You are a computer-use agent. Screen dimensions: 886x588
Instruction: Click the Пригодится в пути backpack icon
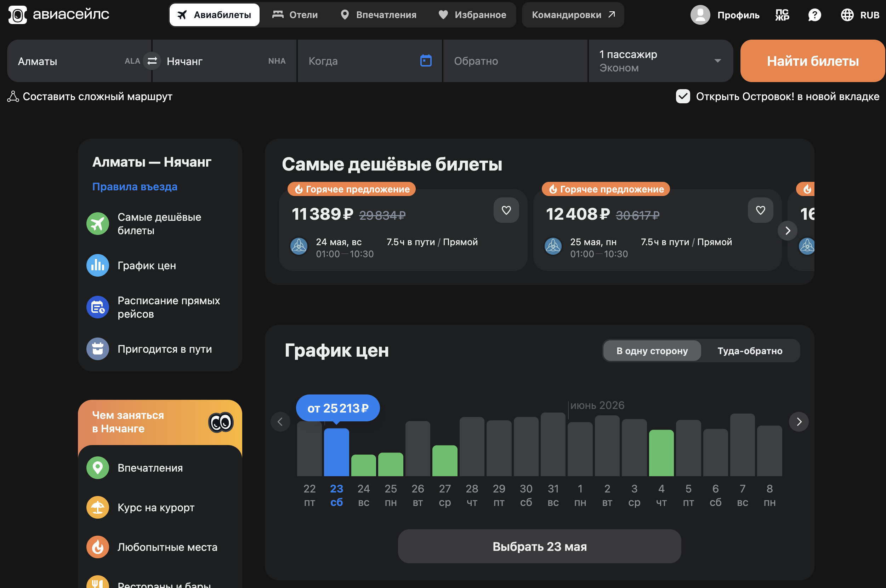[x=98, y=349]
